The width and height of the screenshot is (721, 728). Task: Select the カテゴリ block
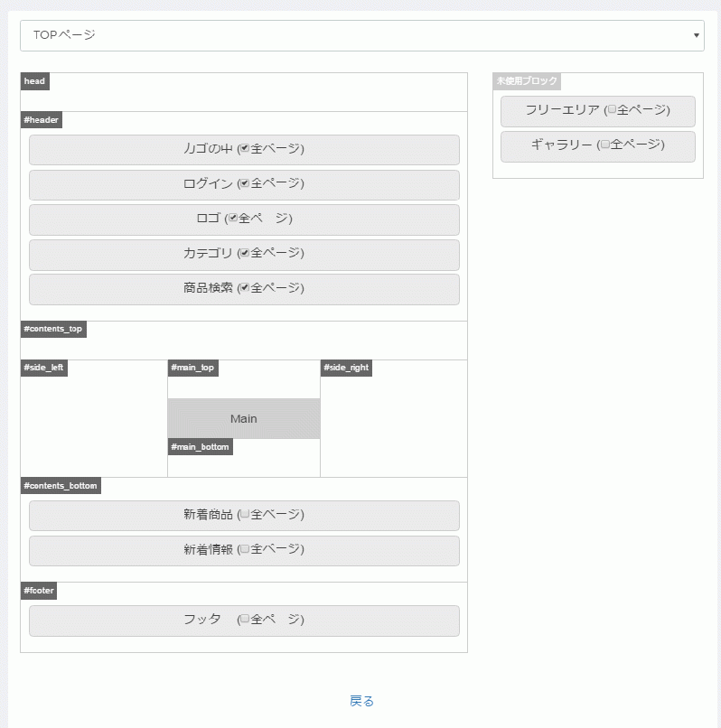(244, 255)
